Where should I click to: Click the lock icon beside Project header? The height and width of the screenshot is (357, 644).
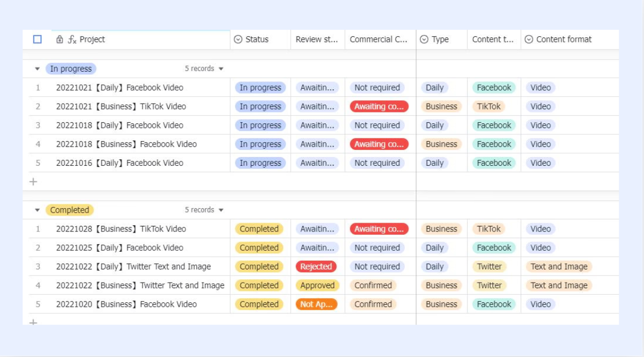click(x=60, y=40)
